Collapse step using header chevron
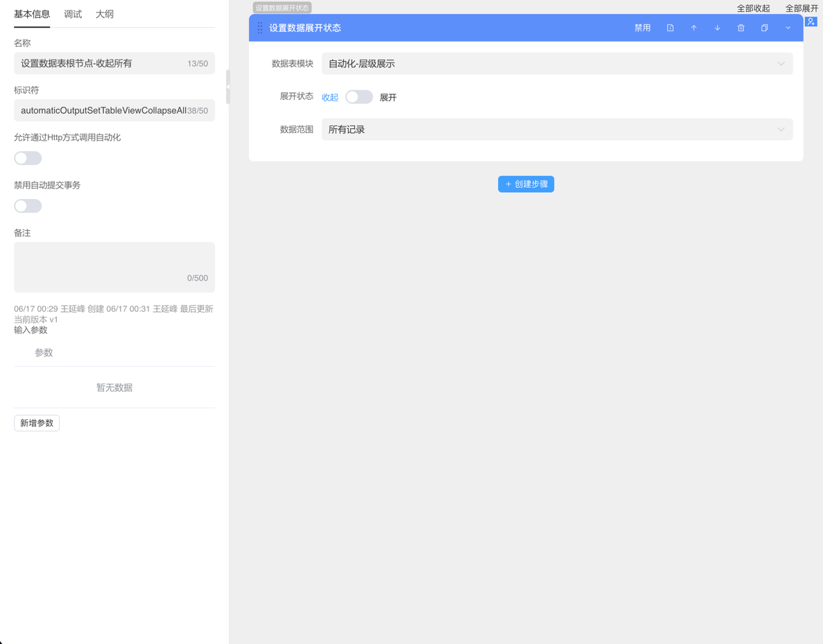823x644 pixels. click(x=788, y=28)
